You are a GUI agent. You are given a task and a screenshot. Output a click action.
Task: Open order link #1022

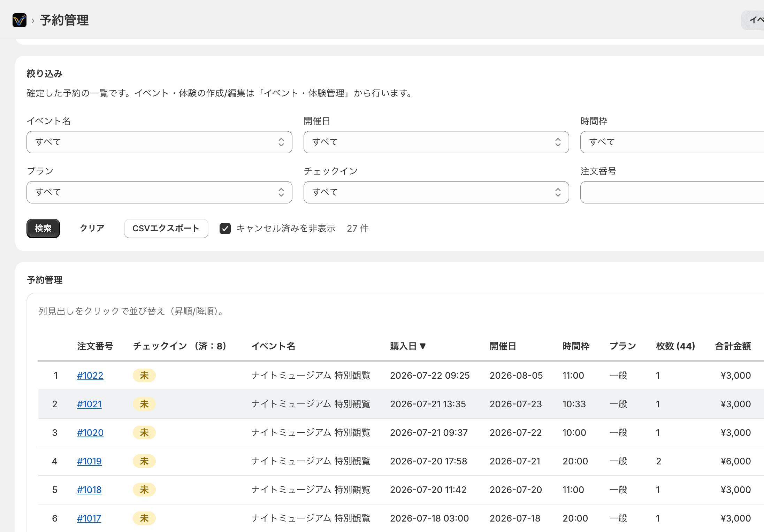(x=90, y=376)
